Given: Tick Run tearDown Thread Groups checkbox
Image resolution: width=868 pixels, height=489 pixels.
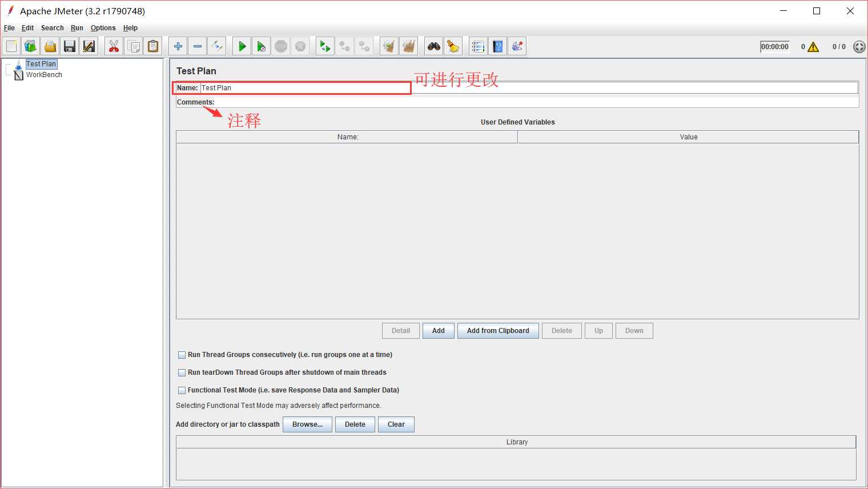Looking at the screenshot, I should (182, 372).
